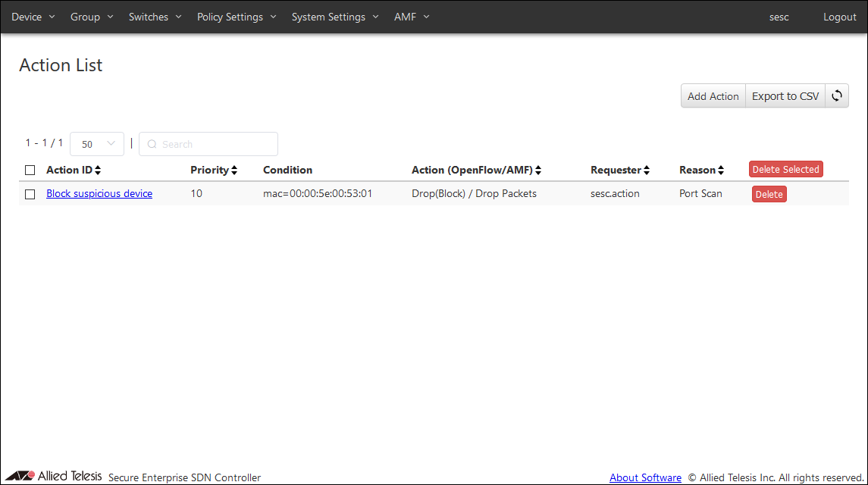Open the Block suspicious device link
Image resolution: width=868 pixels, height=485 pixels.
coord(99,194)
